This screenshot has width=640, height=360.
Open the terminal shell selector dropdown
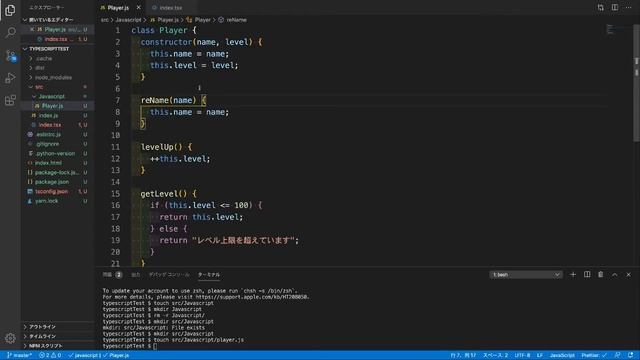[x=526, y=275]
